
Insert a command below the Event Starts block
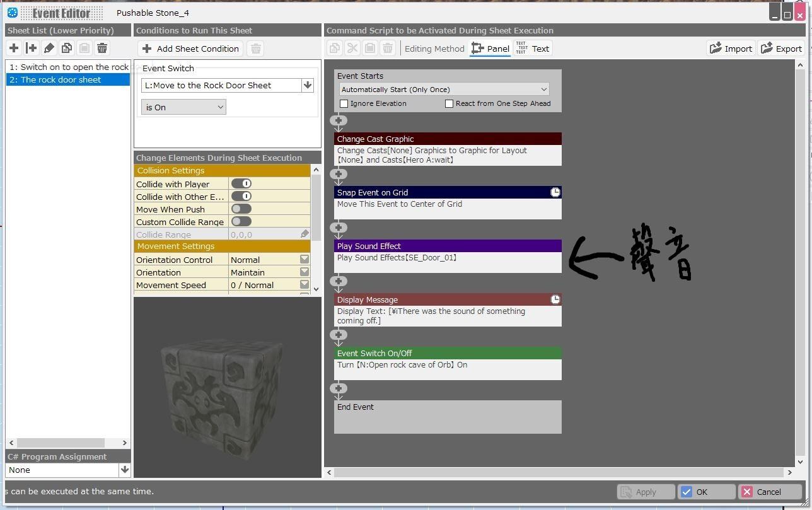point(339,120)
